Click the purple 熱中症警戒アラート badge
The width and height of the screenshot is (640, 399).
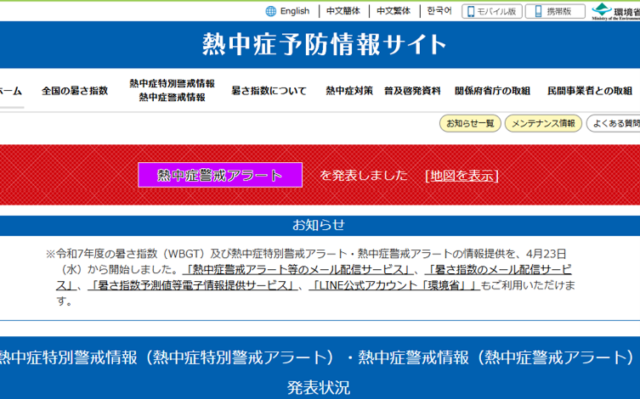[x=220, y=175]
